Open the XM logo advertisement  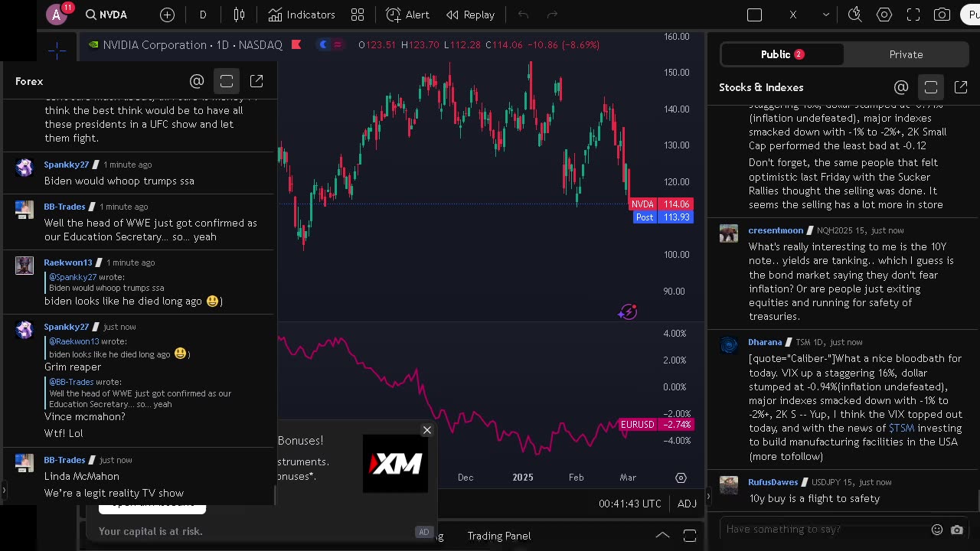395,463
